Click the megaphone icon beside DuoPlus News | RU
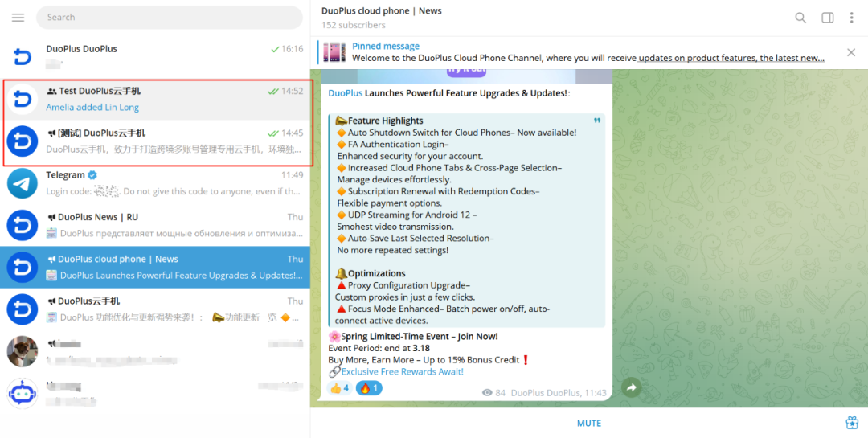The image size is (868, 438). coord(51,218)
